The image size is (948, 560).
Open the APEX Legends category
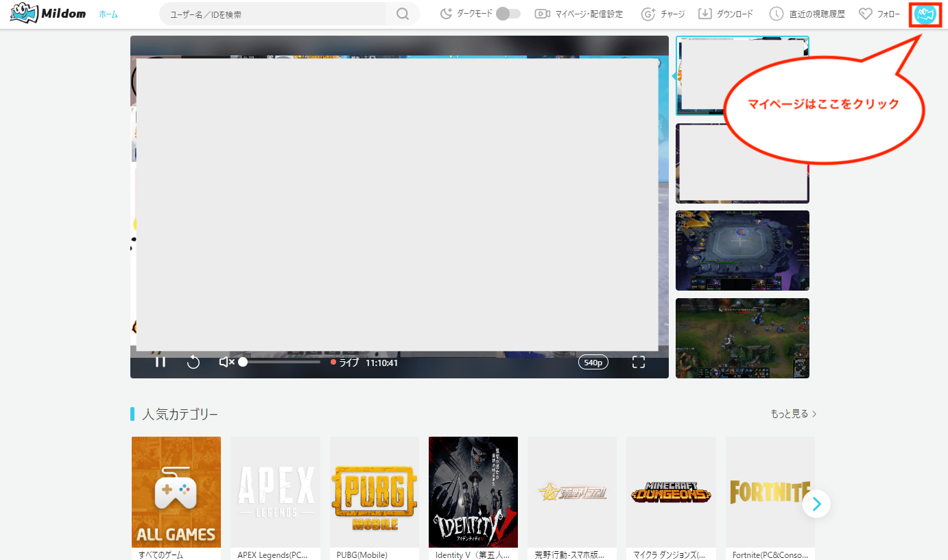click(275, 492)
